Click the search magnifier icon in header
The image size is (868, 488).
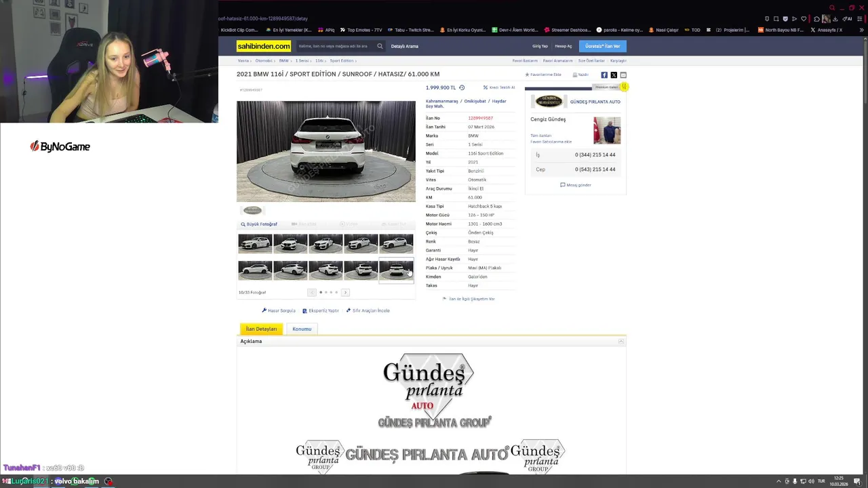pyautogui.click(x=380, y=46)
